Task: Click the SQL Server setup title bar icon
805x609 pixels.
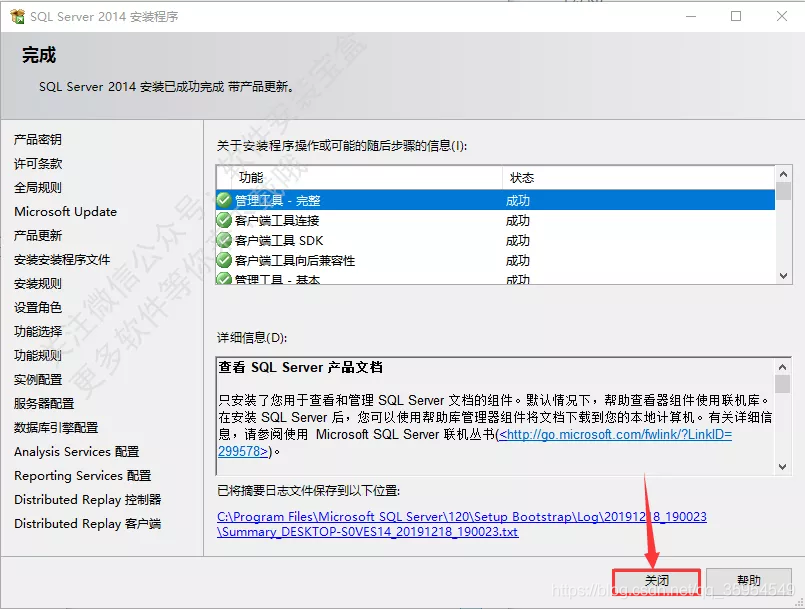Action: (x=17, y=16)
